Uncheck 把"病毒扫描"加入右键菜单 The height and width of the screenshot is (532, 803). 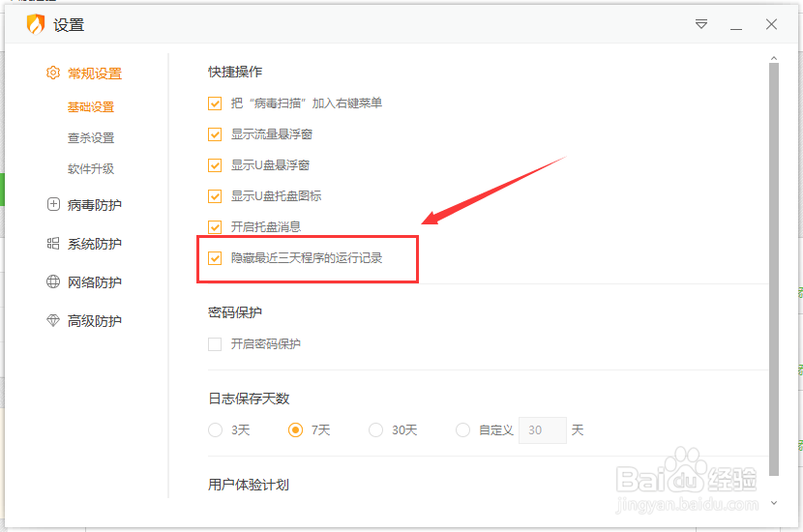coord(215,103)
